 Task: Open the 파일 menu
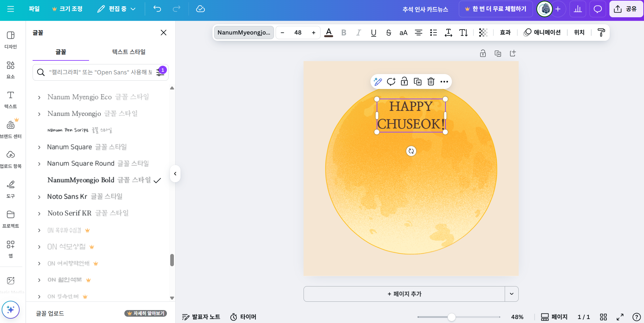pos(34,9)
